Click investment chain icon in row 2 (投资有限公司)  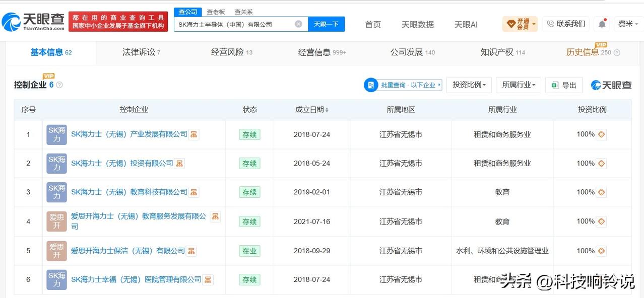pos(601,163)
